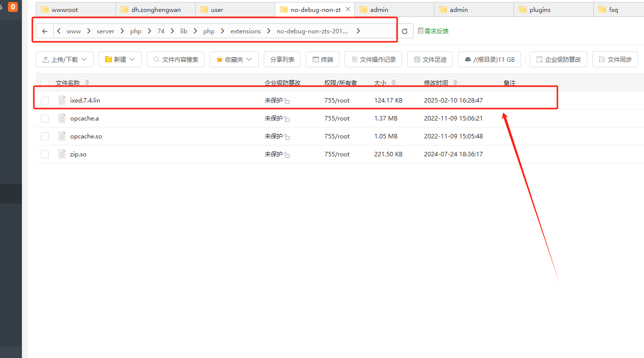Expand the chevron after 74 in breadcrumb
Screen dimensions: 644x358
point(172,31)
